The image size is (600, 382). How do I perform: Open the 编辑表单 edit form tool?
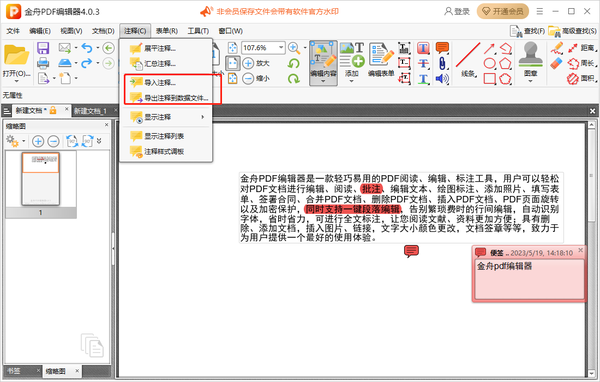click(x=381, y=59)
